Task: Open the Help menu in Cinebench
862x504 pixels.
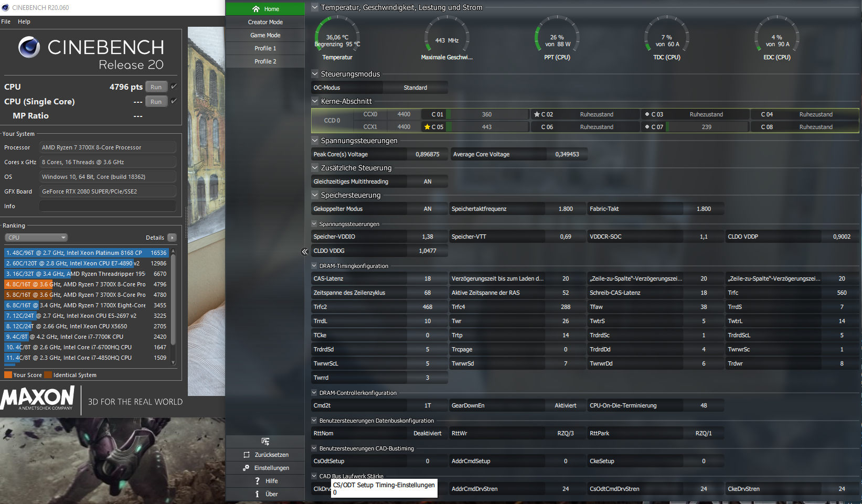Action: coord(24,22)
